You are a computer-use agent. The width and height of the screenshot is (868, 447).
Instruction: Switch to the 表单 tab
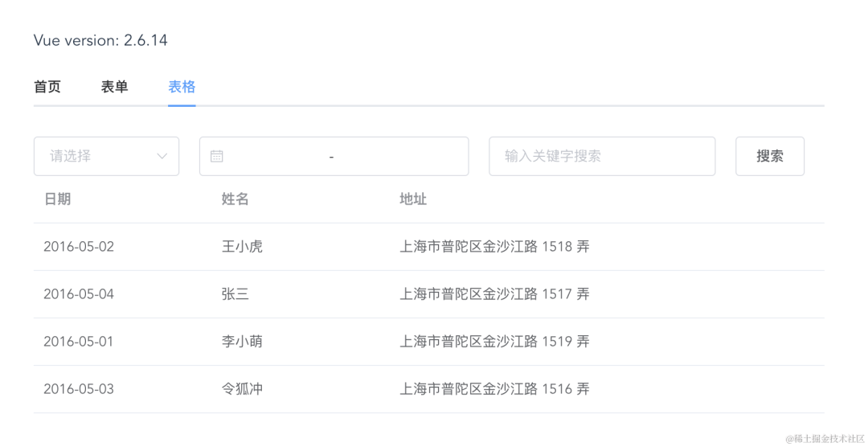[114, 87]
